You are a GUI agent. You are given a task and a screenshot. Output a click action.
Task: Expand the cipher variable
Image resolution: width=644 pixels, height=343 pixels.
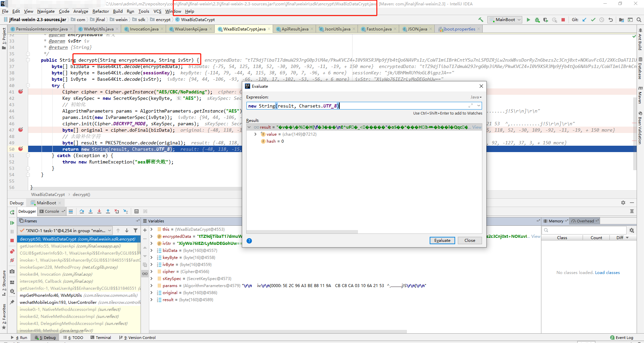tap(152, 272)
